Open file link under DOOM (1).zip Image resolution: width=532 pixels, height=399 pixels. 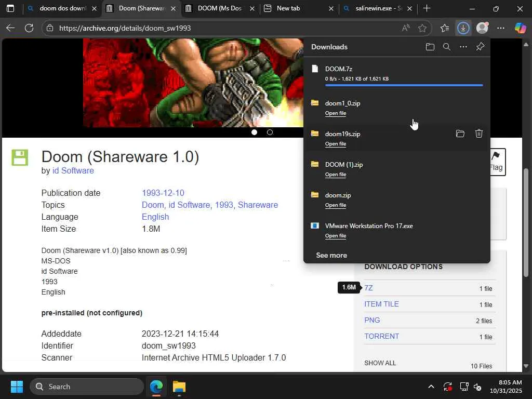pos(336,175)
